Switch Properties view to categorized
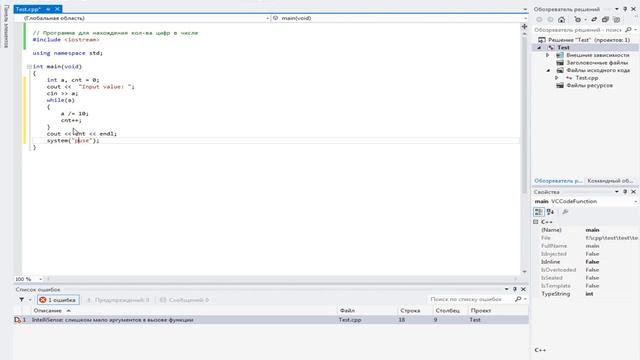640x360 pixels. click(x=539, y=211)
